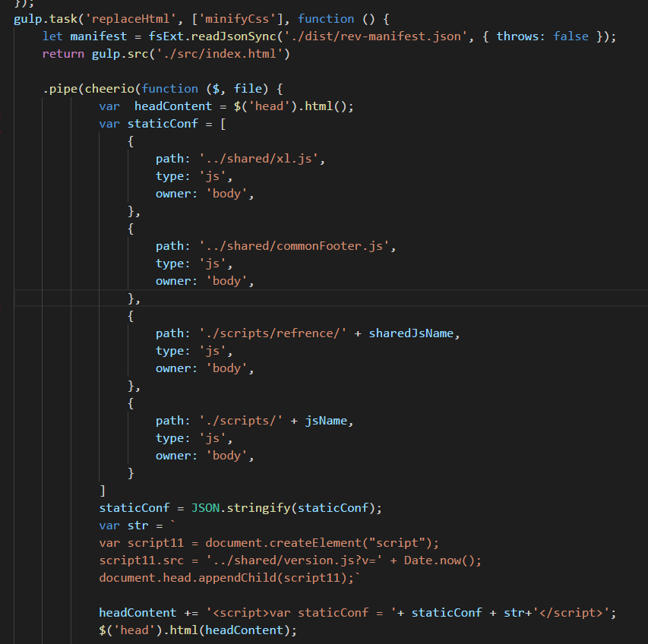This screenshot has height=644, width=648.
Task: Click staticConf in the 'var staticConf = [' line
Action: [x=163, y=124]
